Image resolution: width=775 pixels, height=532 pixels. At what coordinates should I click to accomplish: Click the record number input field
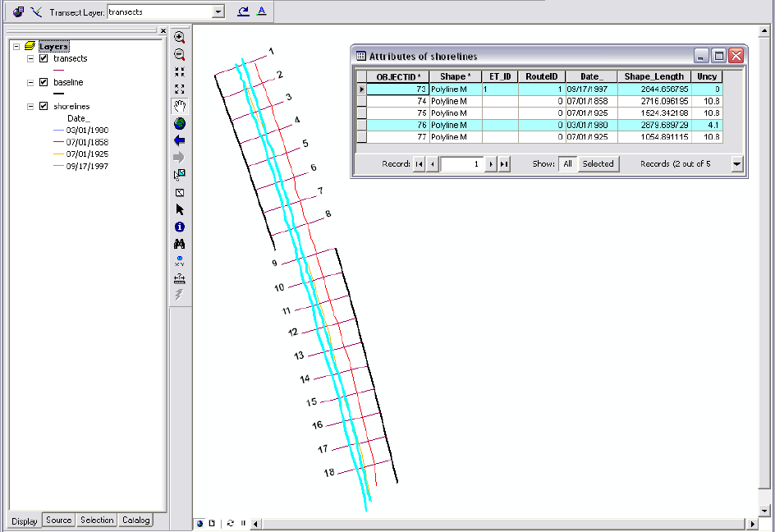pos(461,164)
